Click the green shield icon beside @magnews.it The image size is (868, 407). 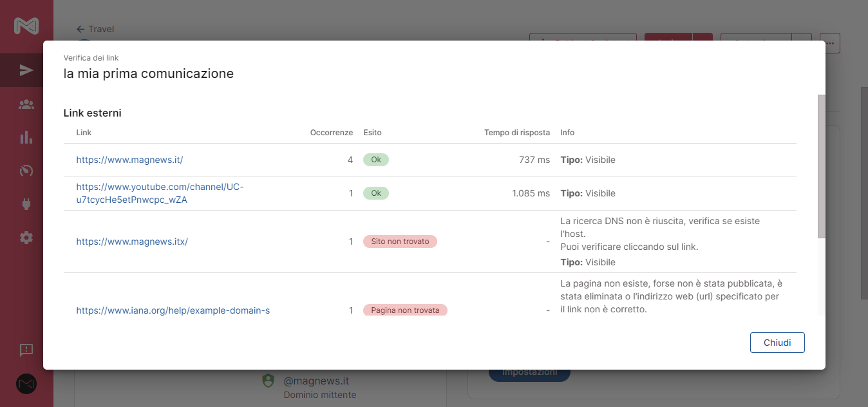pos(268,381)
